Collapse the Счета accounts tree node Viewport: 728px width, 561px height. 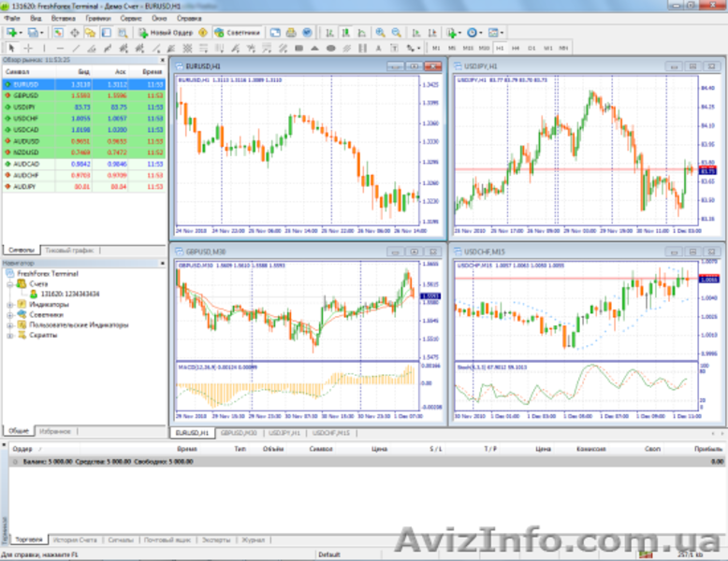[9, 283]
